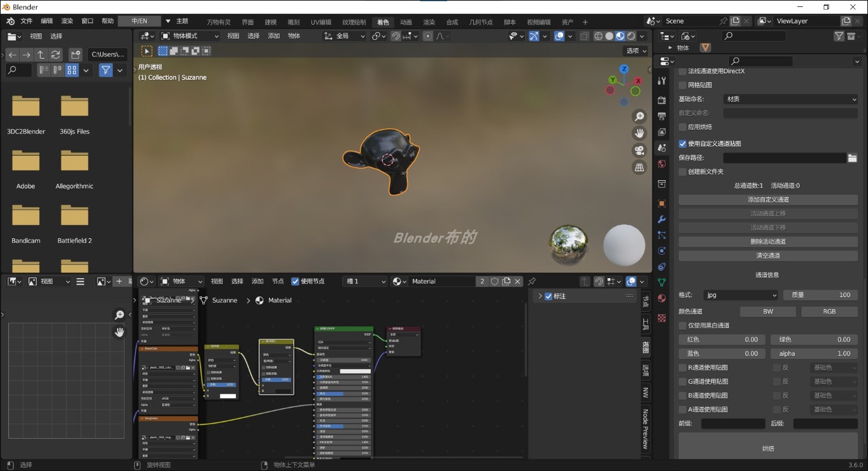Open 添加 menu in node editor
Image resolution: width=868 pixels, height=471 pixels.
[x=257, y=281]
